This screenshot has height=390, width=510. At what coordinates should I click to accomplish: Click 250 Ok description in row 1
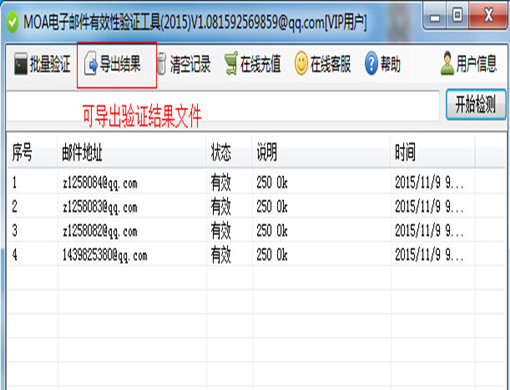pyautogui.click(x=272, y=182)
